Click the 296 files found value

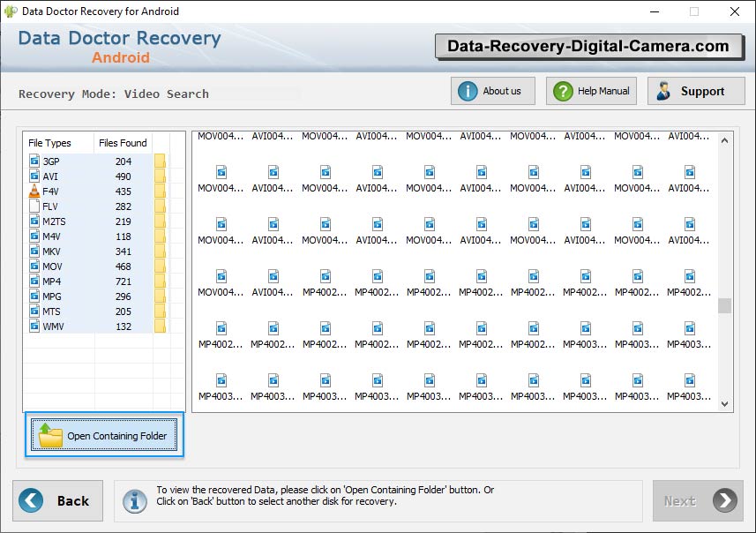124,297
